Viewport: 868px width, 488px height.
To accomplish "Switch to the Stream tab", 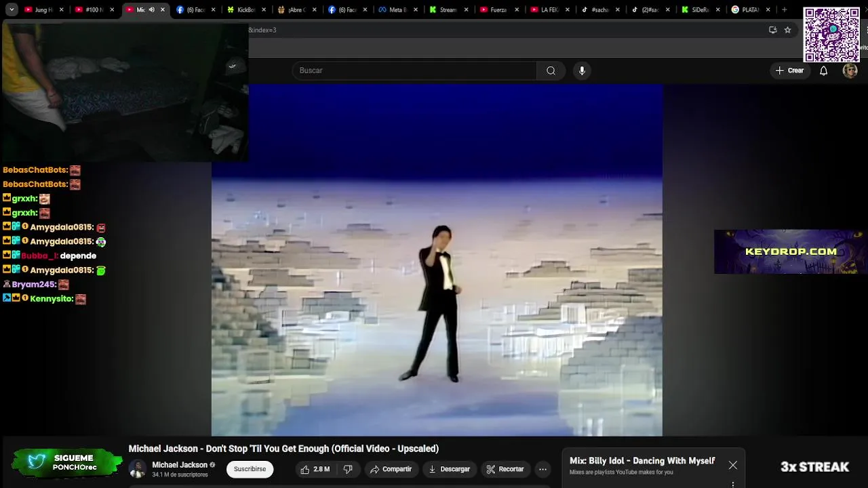I will 448,10.
